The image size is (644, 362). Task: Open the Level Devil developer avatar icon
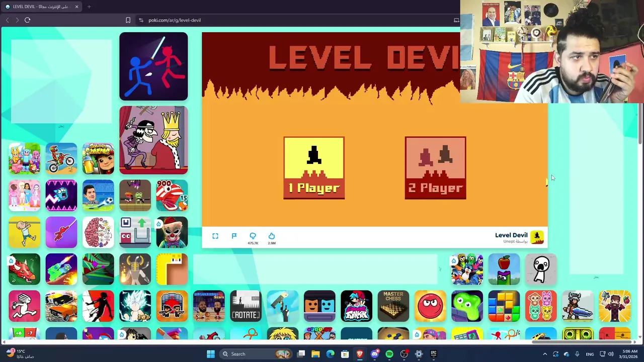point(537,237)
